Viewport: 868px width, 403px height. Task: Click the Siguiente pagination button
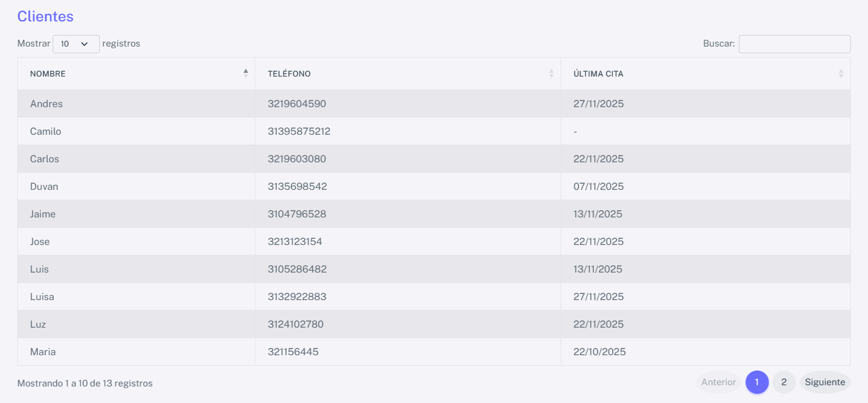tap(825, 382)
